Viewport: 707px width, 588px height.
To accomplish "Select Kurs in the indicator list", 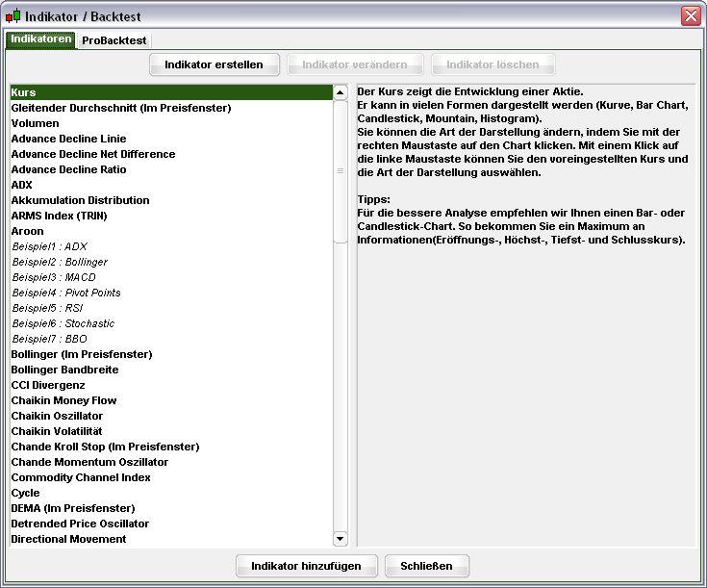I will 171,92.
